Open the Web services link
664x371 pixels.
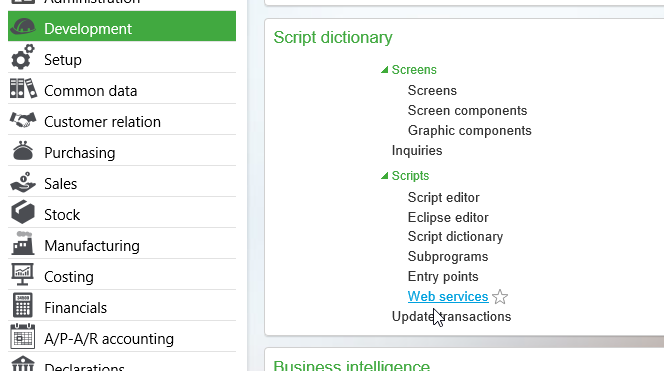pos(448,296)
